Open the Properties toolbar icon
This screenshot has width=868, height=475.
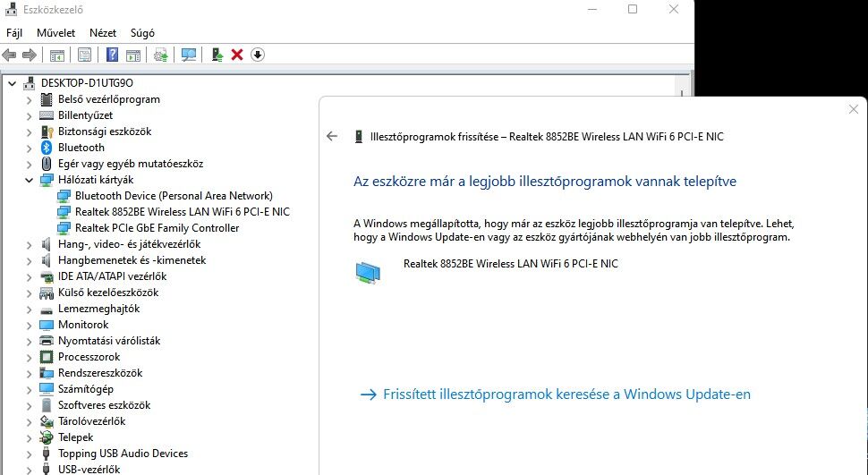point(85,55)
